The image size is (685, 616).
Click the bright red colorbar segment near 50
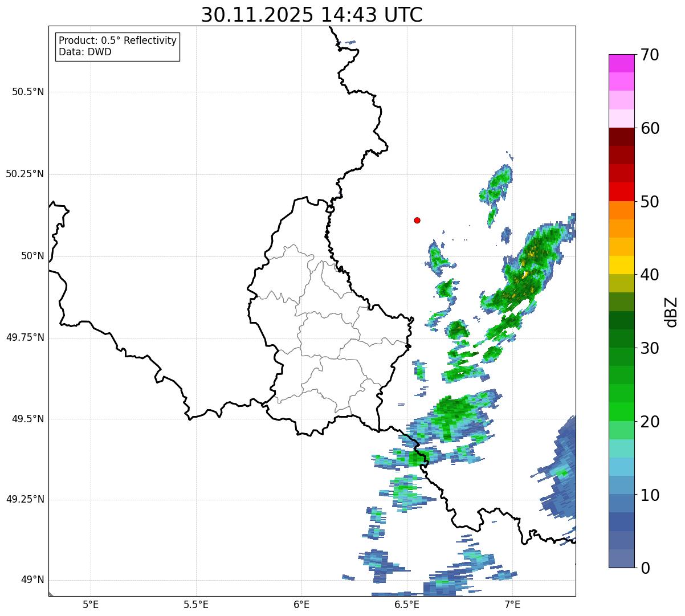(x=622, y=191)
